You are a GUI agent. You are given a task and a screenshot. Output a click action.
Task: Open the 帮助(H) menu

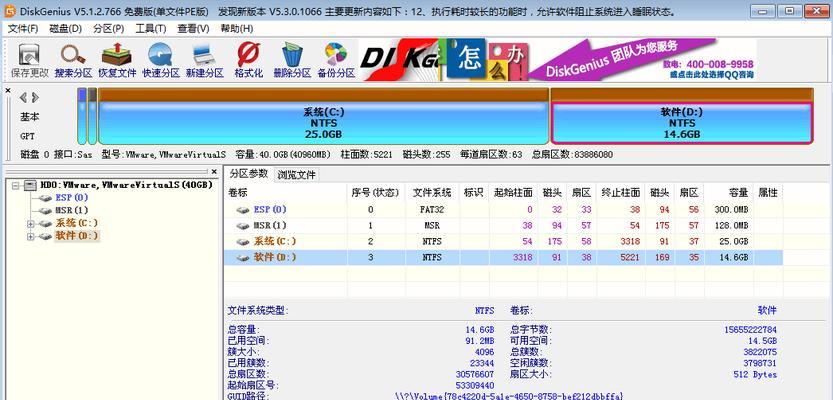tap(236, 29)
